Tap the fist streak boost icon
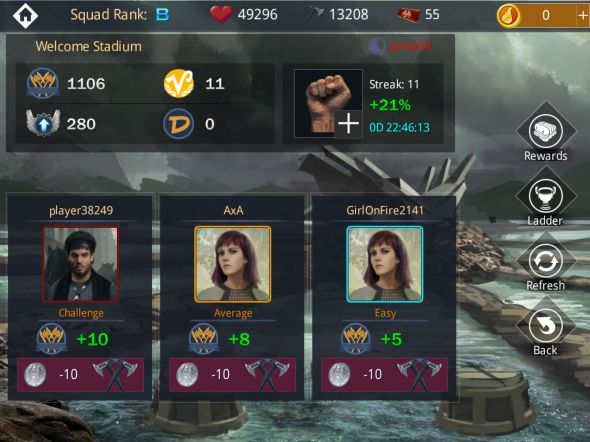 [328, 103]
